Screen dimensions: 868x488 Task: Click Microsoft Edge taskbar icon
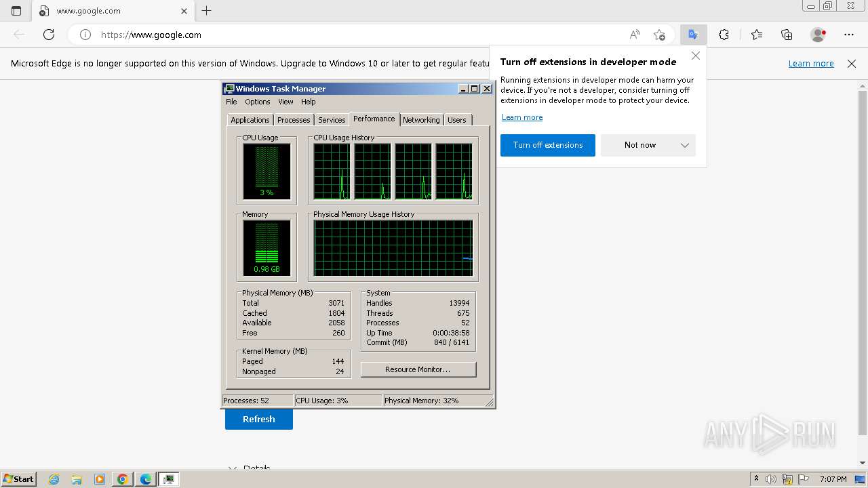tap(145, 479)
